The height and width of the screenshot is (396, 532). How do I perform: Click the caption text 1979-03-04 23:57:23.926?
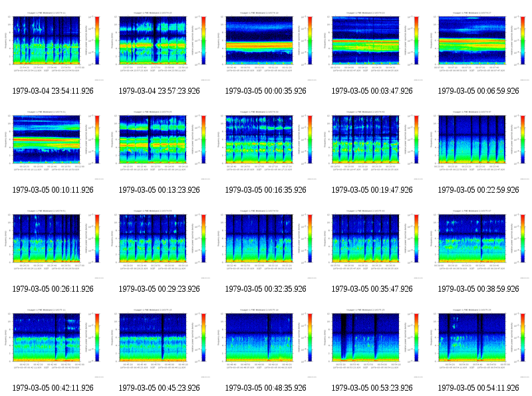point(160,91)
